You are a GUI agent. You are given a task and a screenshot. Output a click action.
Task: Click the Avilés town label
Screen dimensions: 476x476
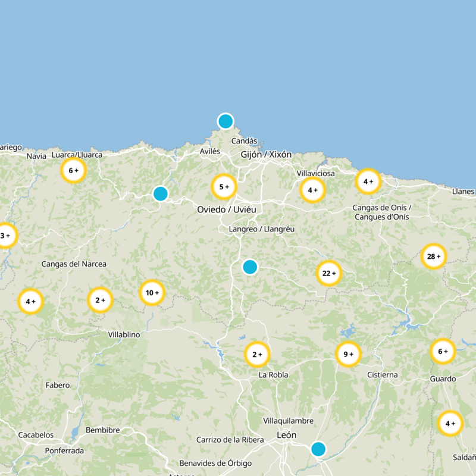[210, 151]
